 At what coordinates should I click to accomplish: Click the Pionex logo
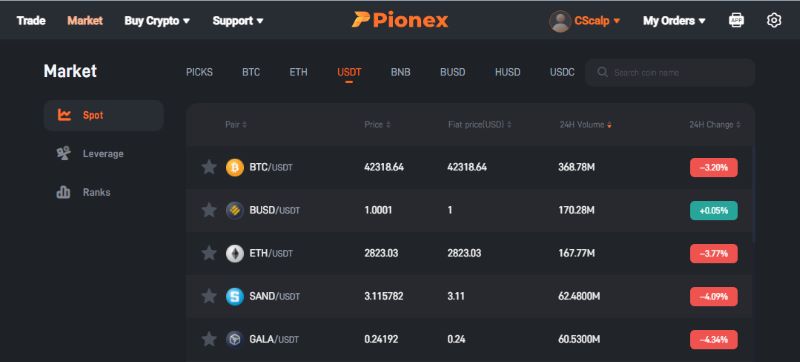400,20
